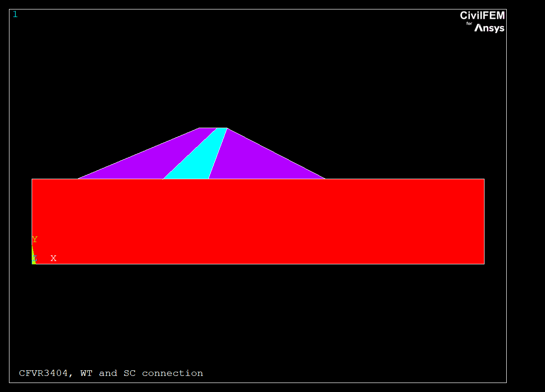Image resolution: width=545 pixels, height=392 pixels.
Task: Click the right sloping face of the dam
Action: point(276,153)
